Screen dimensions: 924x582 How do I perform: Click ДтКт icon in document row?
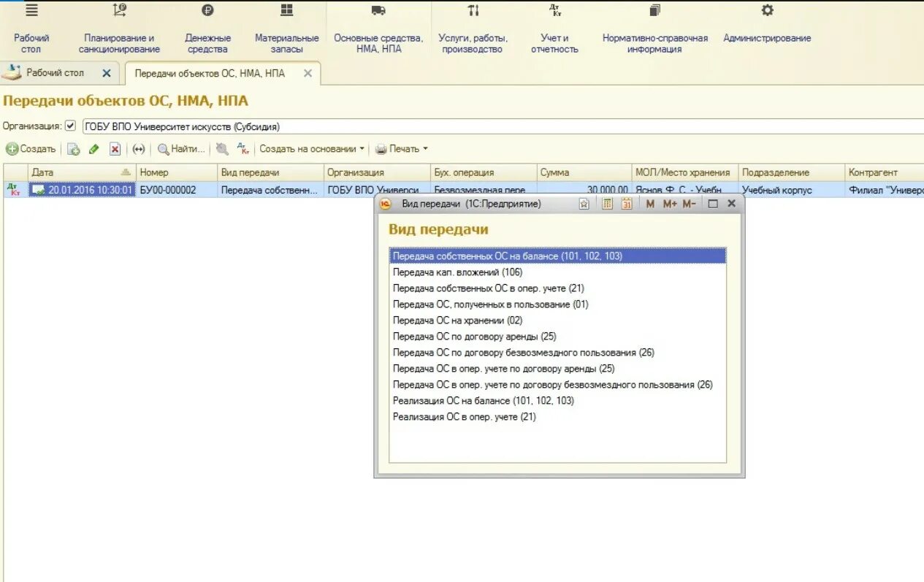click(x=14, y=189)
